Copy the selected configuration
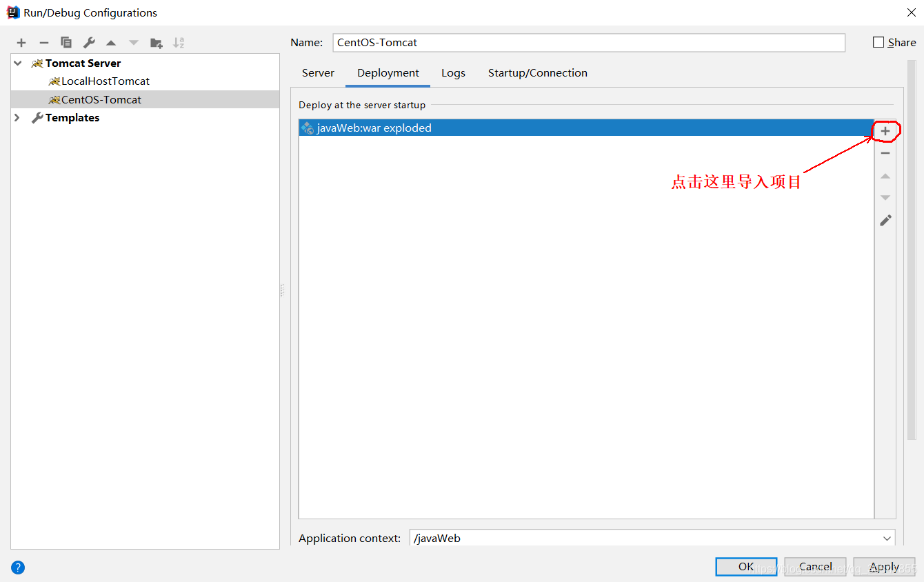Image resolution: width=924 pixels, height=582 pixels. click(x=66, y=43)
